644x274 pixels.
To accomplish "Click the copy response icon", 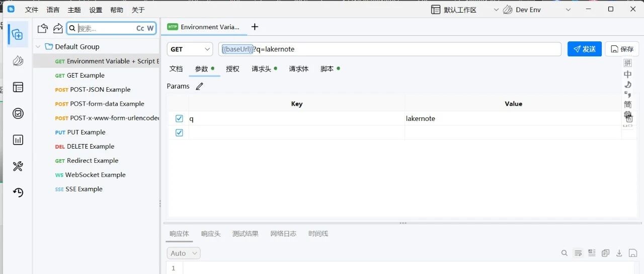I will click(606, 253).
